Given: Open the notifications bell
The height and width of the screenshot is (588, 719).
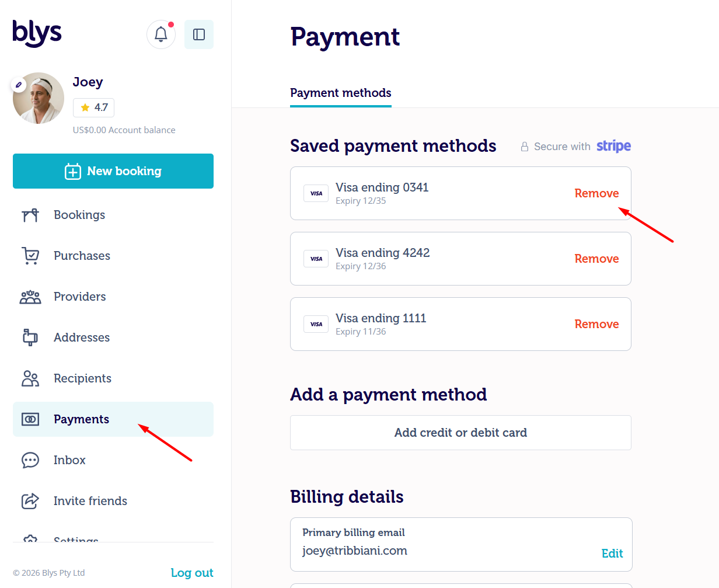Looking at the screenshot, I should point(161,34).
